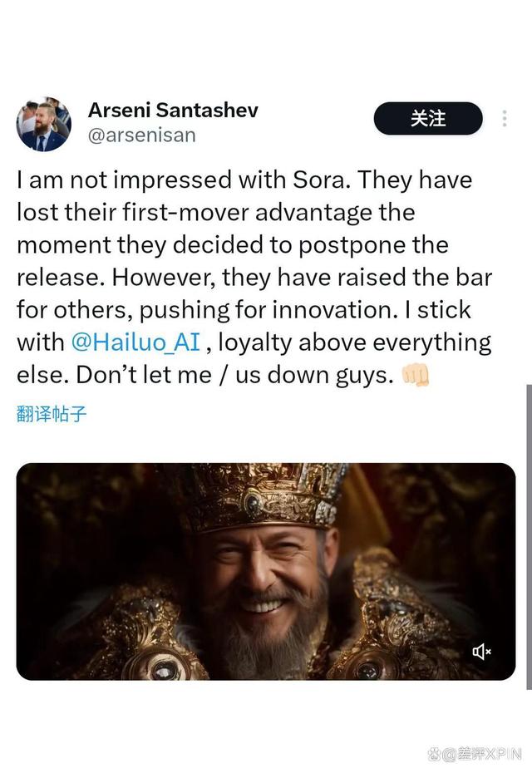Translate the post via 翻译帖子
Viewport: 532px width, 773px height.
pos(52,413)
